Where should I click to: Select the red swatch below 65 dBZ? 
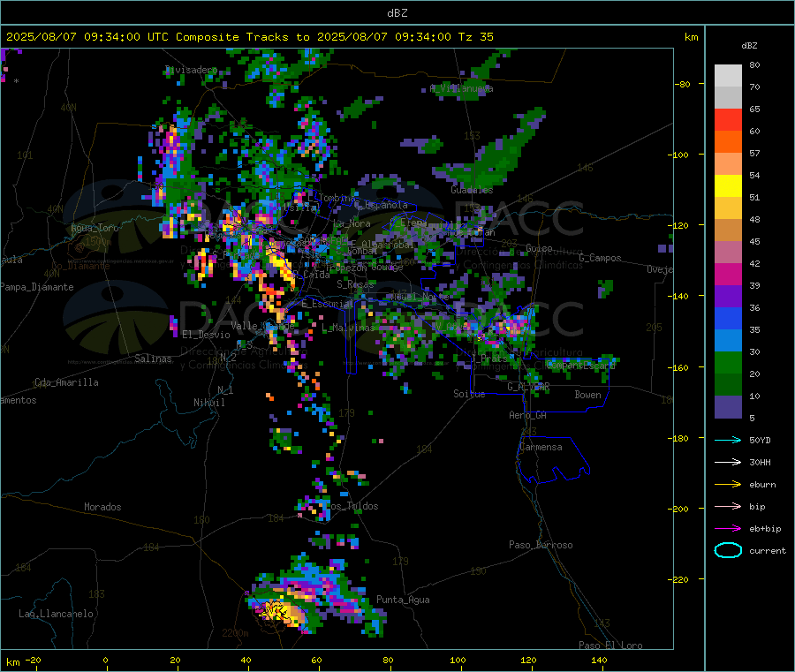coord(728,120)
